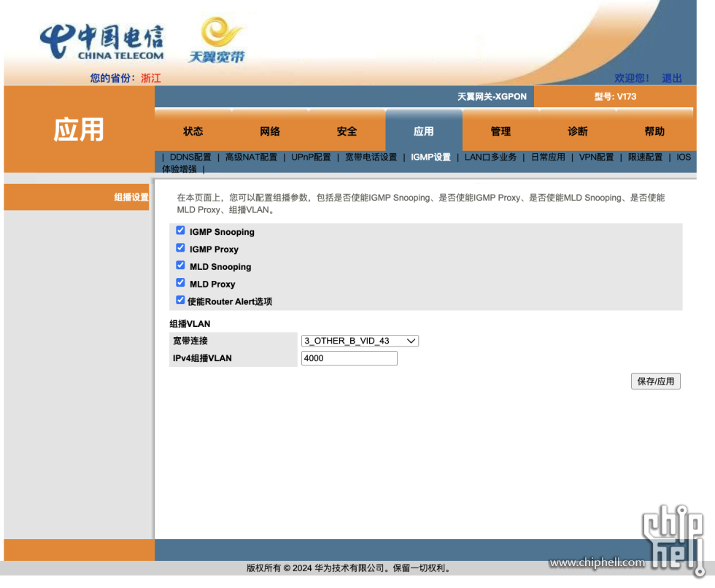Screen dimensions: 715x588
Task: Click the IPv4组播VLAN input field
Action: tap(349, 358)
